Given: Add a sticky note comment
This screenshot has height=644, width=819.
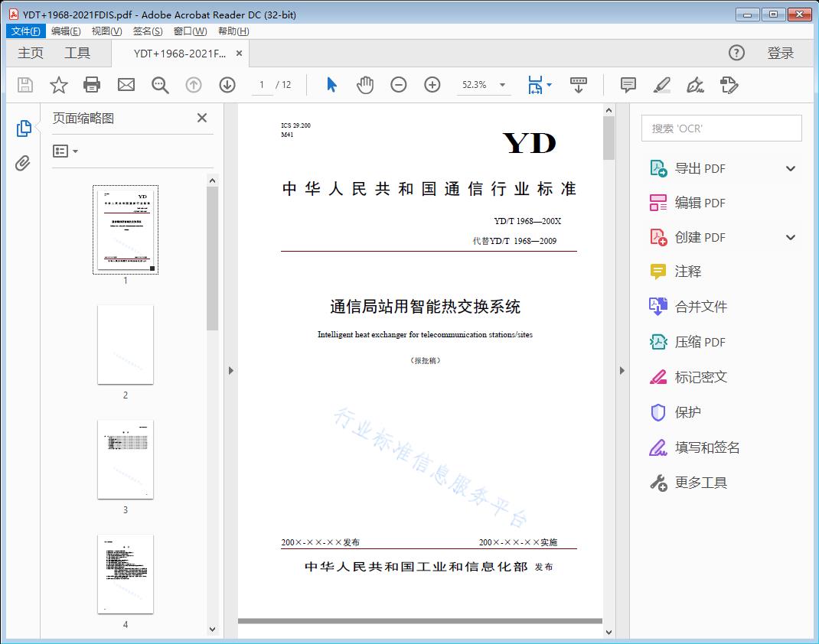Looking at the screenshot, I should [x=628, y=85].
